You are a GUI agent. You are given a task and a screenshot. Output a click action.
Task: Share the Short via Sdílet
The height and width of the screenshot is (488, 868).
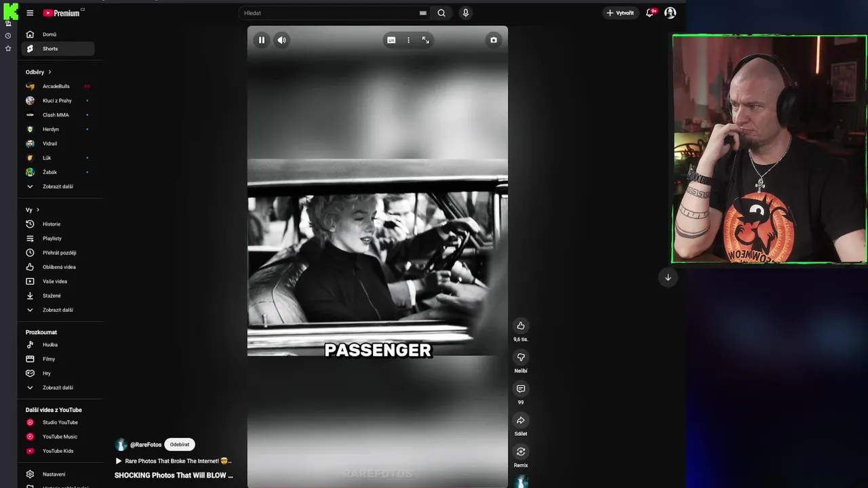[x=521, y=420]
